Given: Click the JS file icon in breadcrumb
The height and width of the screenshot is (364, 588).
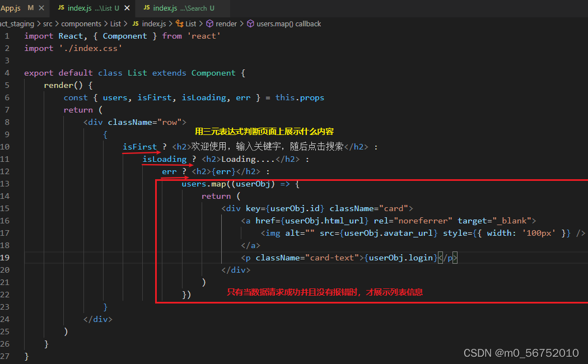Looking at the screenshot, I should (136, 24).
